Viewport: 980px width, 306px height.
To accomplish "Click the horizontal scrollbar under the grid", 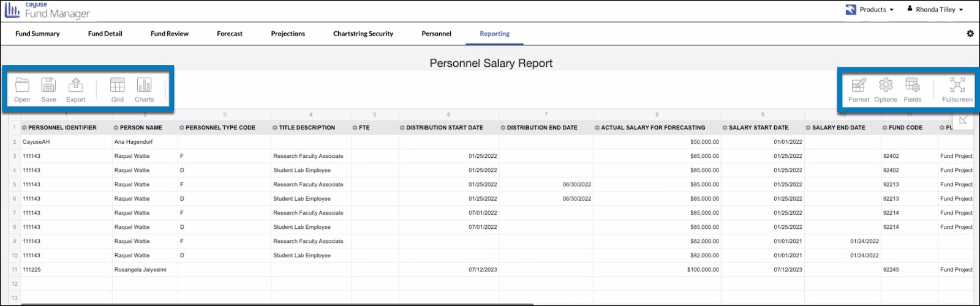I will [x=277, y=304].
